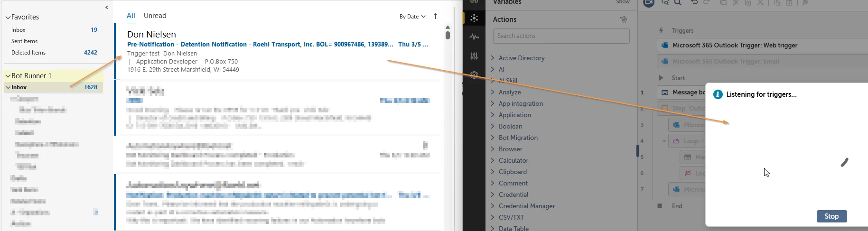Screen dimensions: 868x231
Task: Click the record video icon in the editor toolbar
Action: tap(649, 2)
